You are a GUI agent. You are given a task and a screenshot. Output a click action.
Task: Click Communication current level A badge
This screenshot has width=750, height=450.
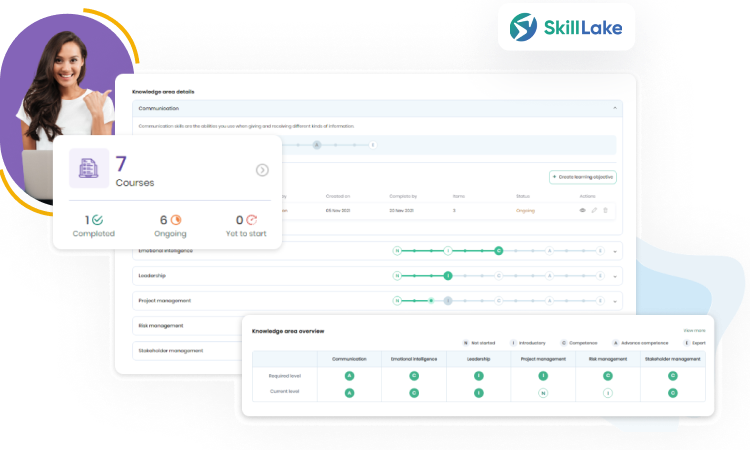pos(350,393)
